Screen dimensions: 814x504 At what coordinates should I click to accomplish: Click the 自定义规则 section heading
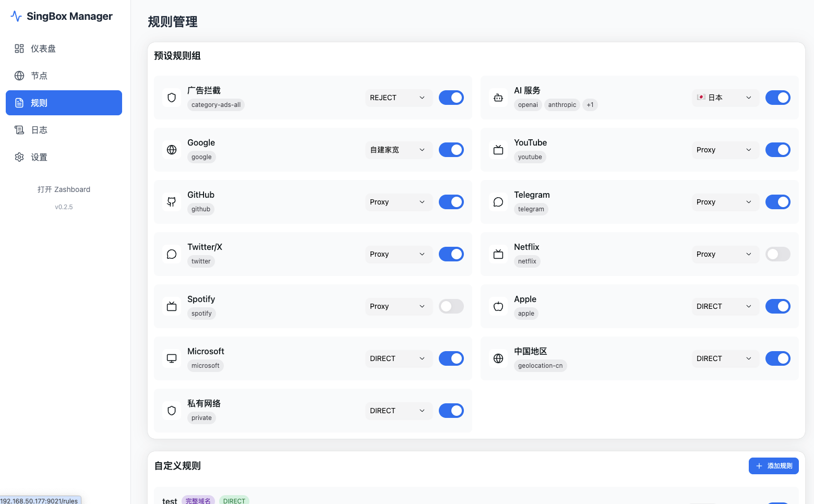tap(177, 466)
